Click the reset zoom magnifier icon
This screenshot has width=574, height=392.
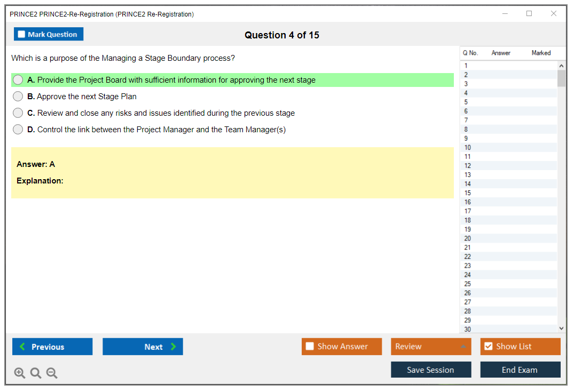coord(36,373)
